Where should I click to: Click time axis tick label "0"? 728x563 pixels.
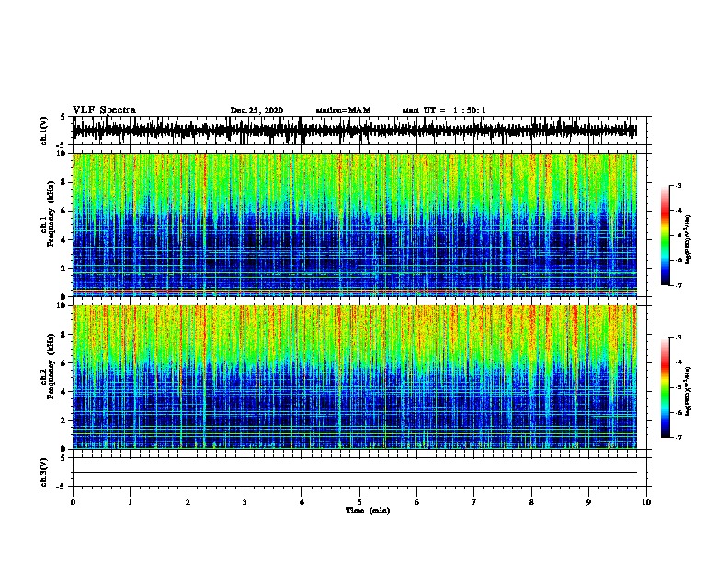(73, 502)
